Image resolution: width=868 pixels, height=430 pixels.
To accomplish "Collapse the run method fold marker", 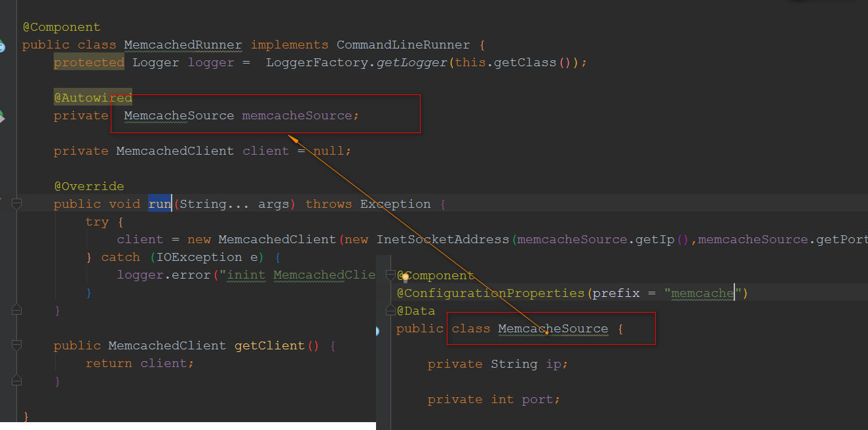I will [17, 204].
